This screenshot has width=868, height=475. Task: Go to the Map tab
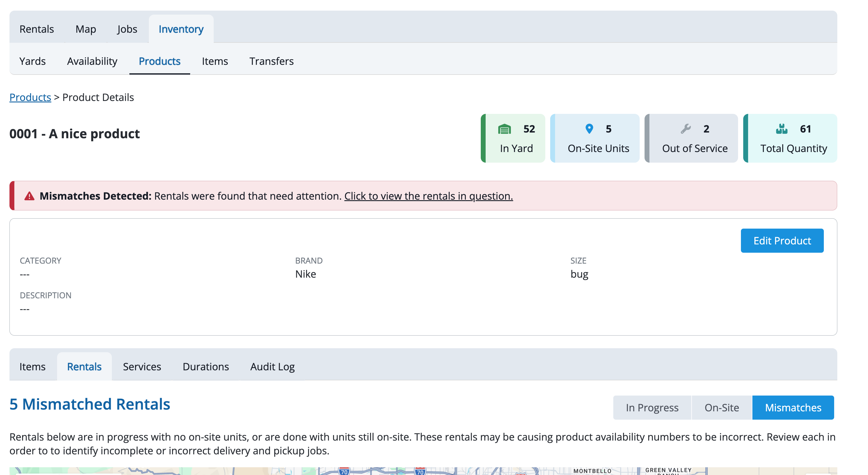[x=85, y=29]
